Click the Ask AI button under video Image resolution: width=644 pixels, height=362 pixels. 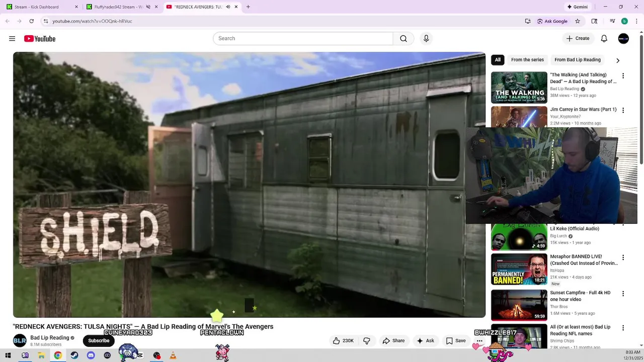pyautogui.click(x=425, y=341)
